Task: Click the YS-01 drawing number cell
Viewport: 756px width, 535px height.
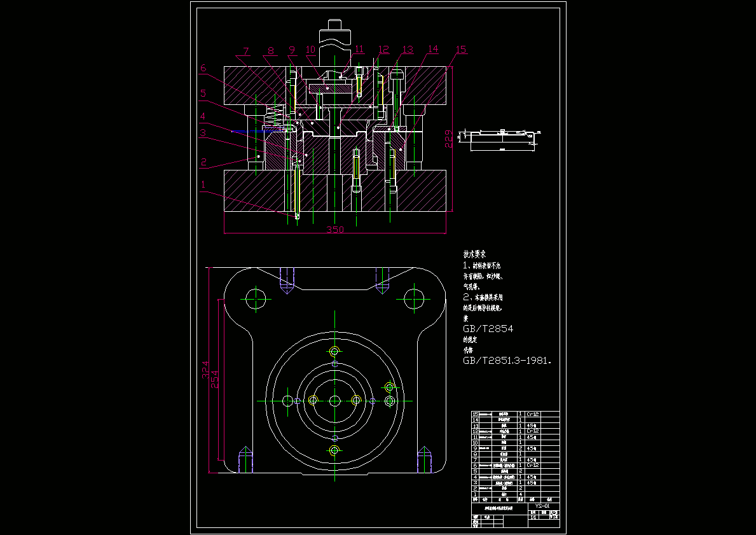Action: click(x=544, y=506)
